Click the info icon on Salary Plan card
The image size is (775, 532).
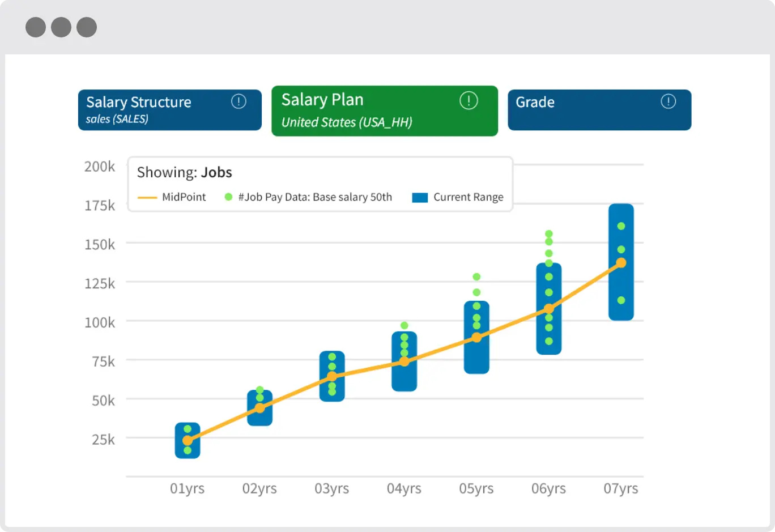pyautogui.click(x=469, y=100)
